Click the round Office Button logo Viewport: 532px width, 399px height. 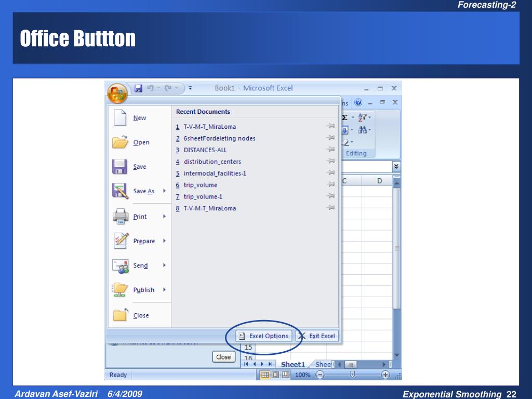(117, 92)
